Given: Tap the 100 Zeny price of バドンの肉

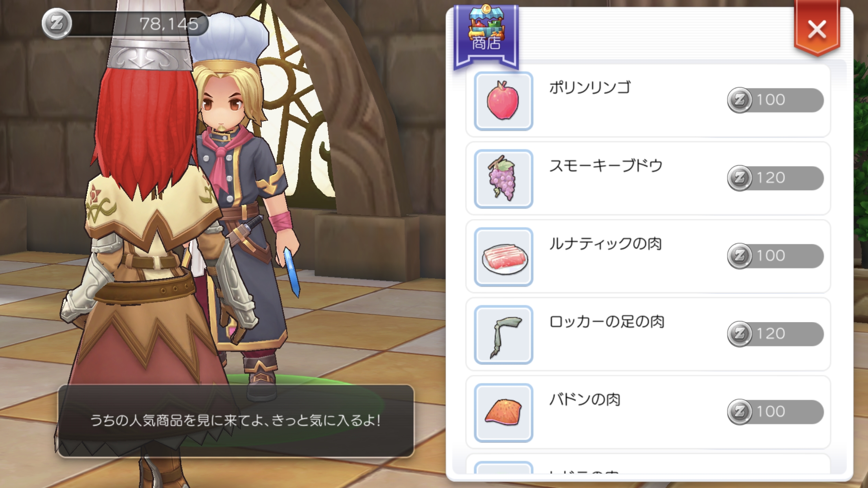Looking at the screenshot, I should coord(775,412).
